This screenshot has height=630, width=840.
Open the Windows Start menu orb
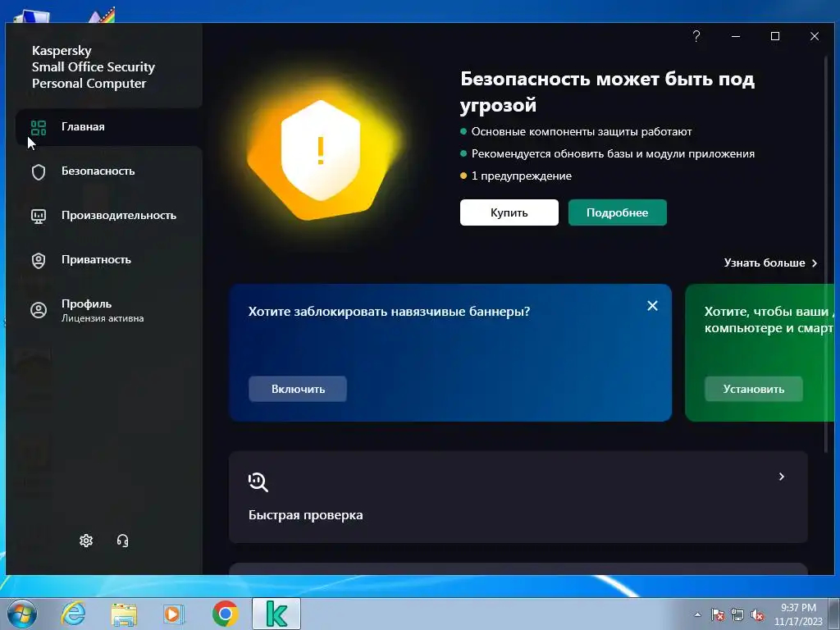pyautogui.click(x=21, y=614)
